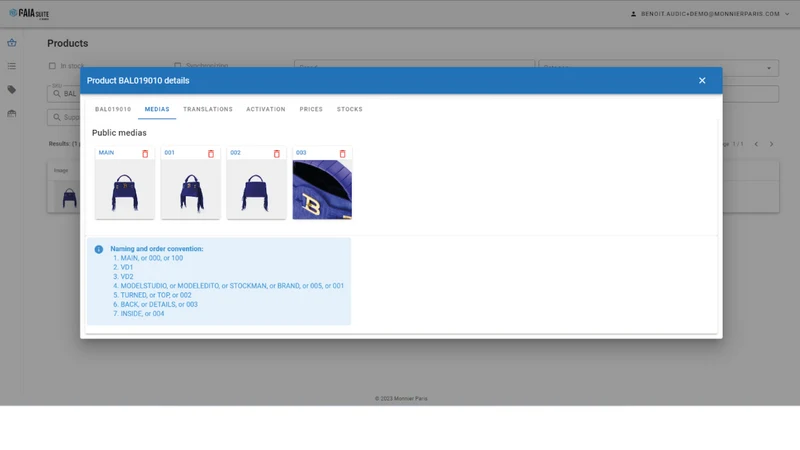Go to previous results page
Image resolution: width=800 pixels, height=450 pixels.
pyautogui.click(x=756, y=144)
